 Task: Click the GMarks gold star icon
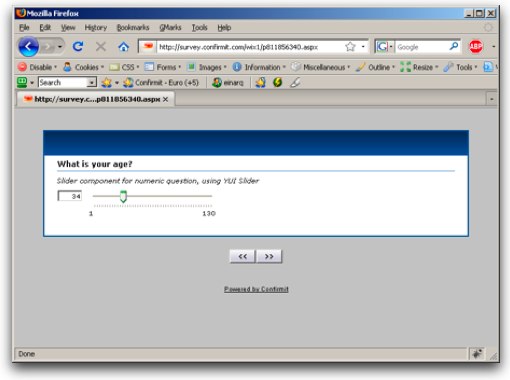(x=106, y=82)
